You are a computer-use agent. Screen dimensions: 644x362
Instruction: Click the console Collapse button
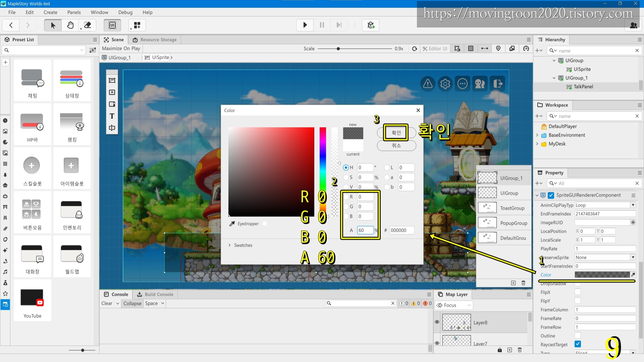132,303
